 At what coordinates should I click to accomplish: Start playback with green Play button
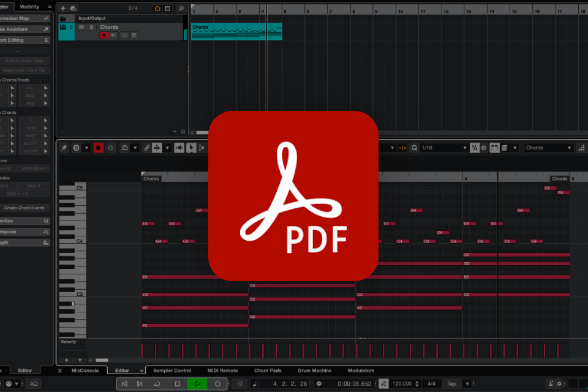tap(197, 384)
